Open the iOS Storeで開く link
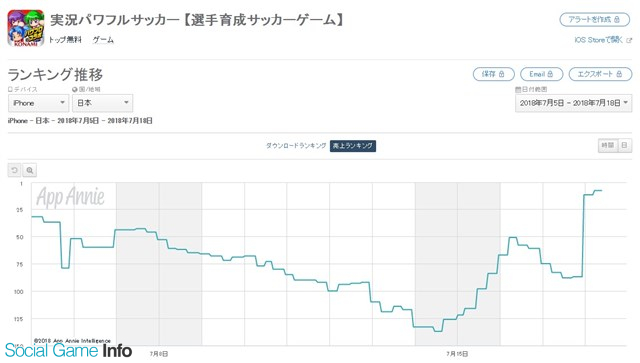Viewport: 640px width, 363px height. (x=599, y=40)
